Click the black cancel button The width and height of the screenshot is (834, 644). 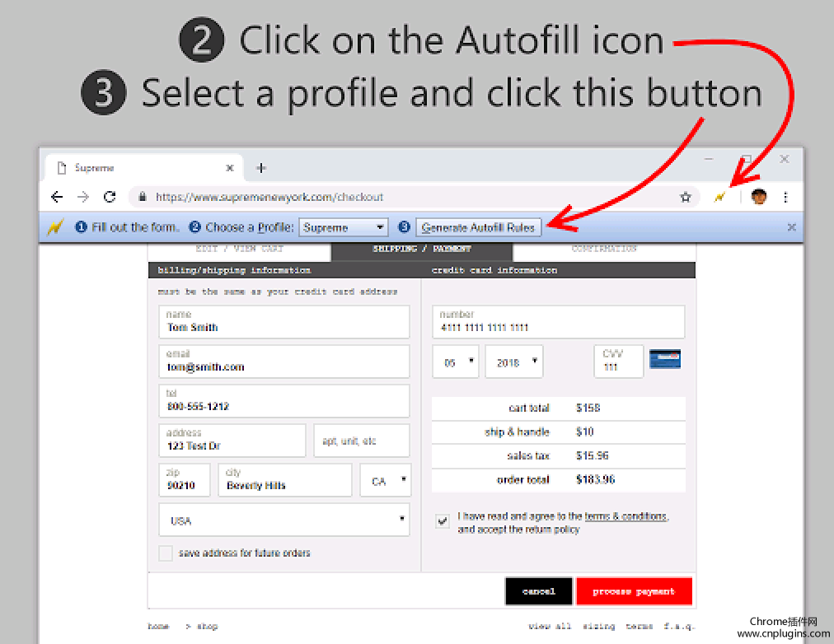coord(539,591)
